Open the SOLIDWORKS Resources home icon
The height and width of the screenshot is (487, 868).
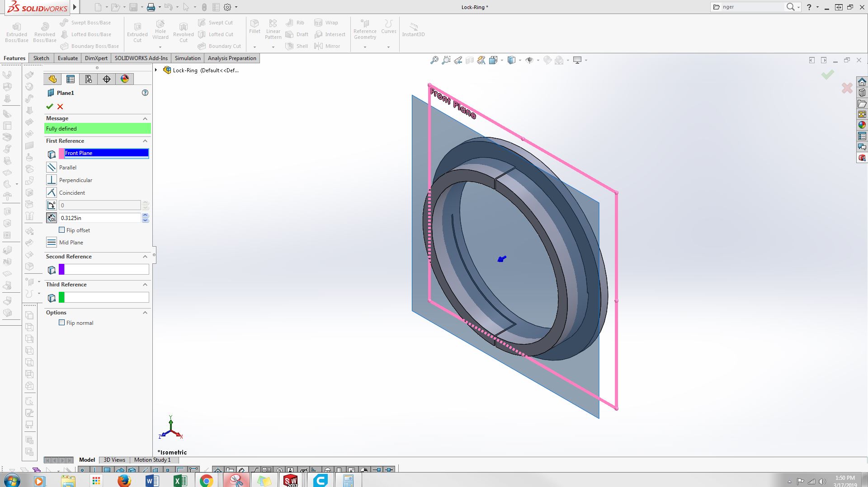click(x=862, y=82)
